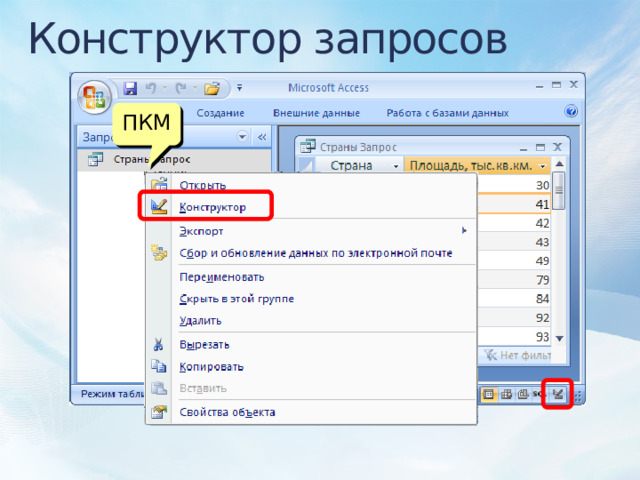Select the Страны Запрос query in navigation pane

pyautogui.click(x=174, y=160)
